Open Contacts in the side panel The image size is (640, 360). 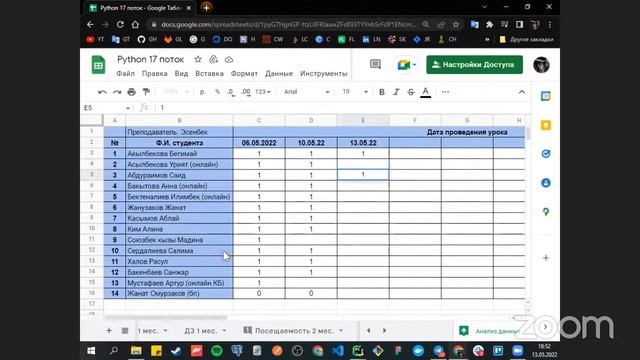pyautogui.click(x=546, y=183)
